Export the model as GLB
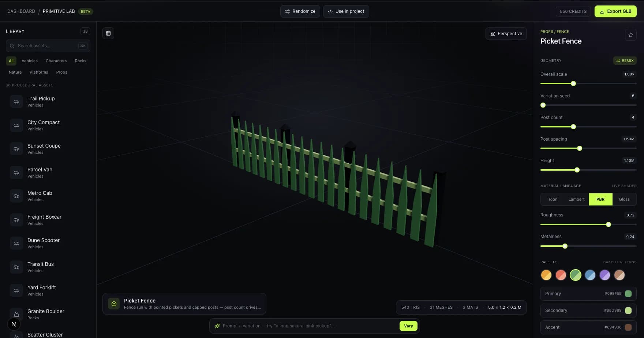Viewport: 644px width, 338px height. point(615,11)
